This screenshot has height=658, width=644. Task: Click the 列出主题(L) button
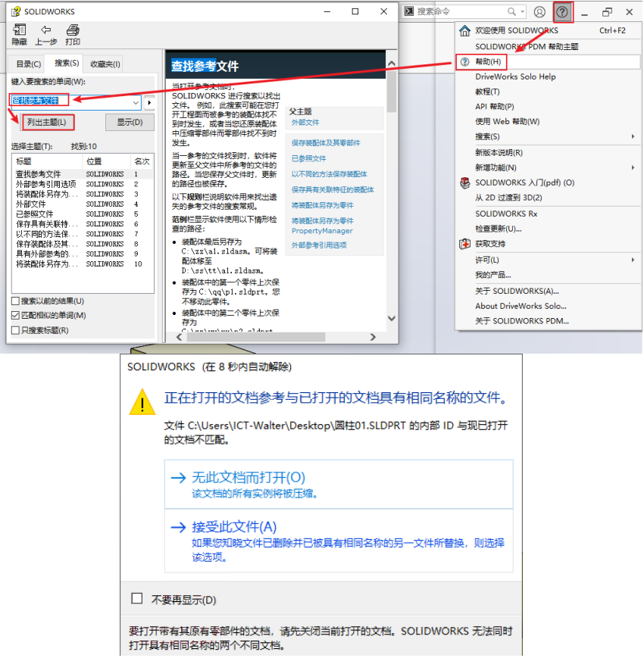[47, 122]
